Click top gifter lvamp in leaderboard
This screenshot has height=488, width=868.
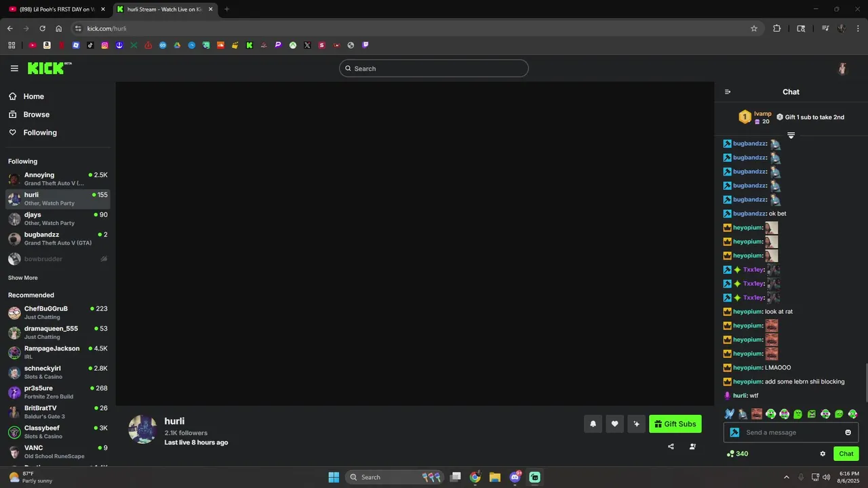coord(755,117)
